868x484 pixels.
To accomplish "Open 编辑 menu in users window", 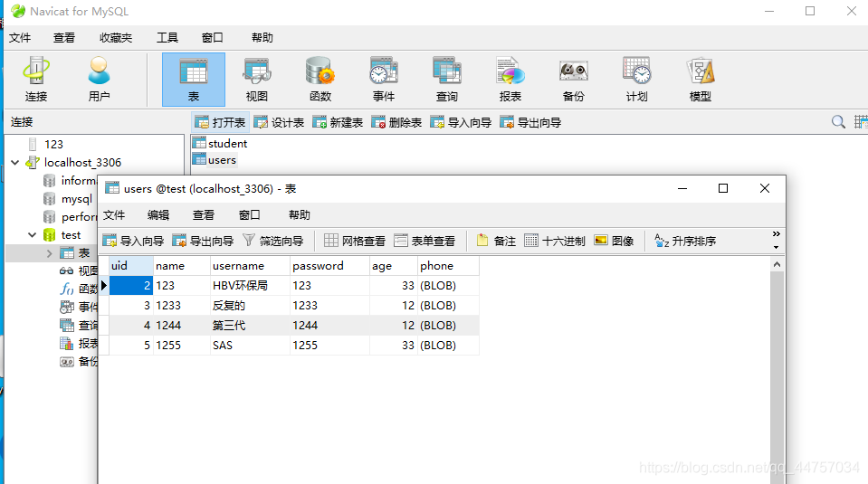I will (x=158, y=214).
